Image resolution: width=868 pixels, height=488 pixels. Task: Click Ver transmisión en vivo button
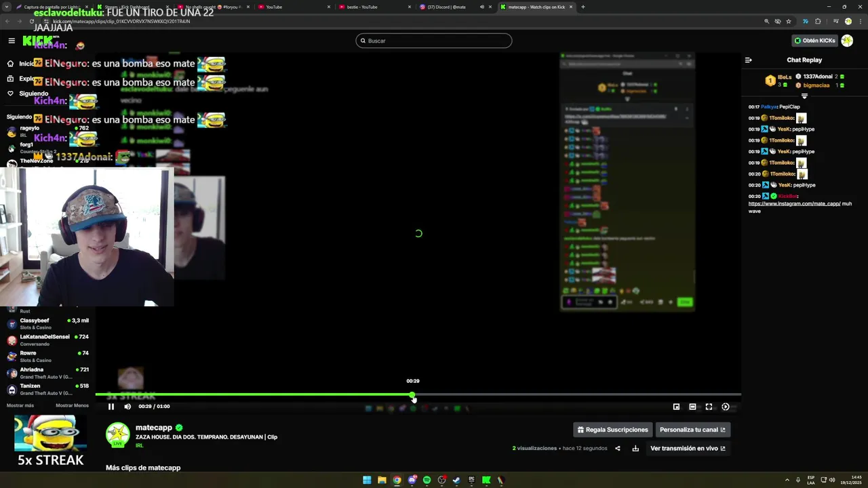688,448
